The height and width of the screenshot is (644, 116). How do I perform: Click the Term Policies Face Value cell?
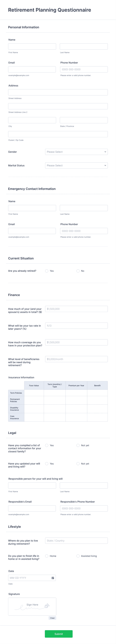34,393
